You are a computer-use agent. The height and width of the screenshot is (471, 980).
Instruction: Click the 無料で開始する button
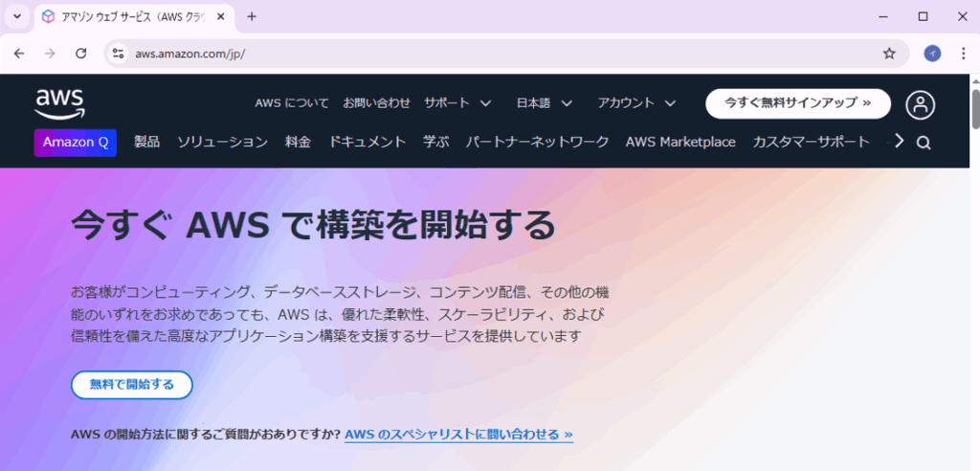[132, 385]
